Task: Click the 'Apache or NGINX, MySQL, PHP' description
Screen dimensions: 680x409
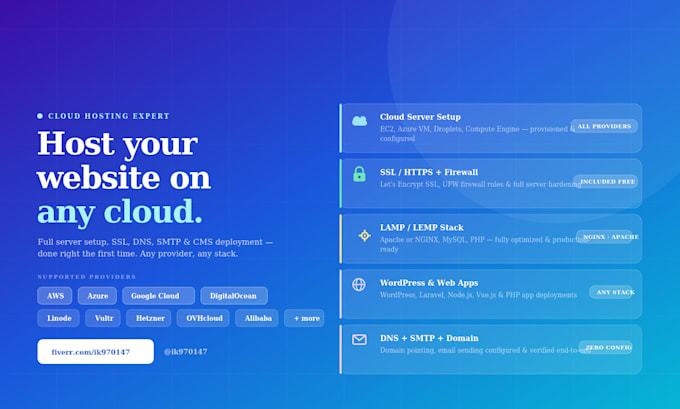Action: (484, 244)
